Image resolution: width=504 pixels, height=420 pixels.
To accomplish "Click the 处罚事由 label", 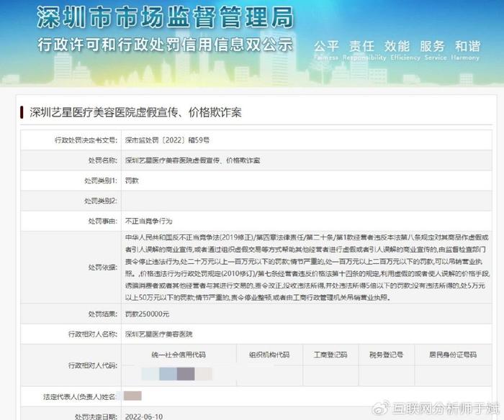I will [102, 221].
